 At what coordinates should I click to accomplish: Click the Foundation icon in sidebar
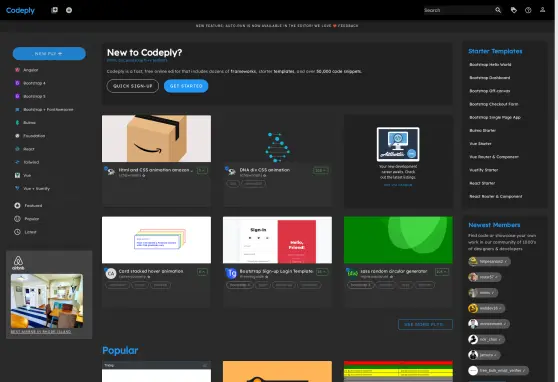click(17, 136)
